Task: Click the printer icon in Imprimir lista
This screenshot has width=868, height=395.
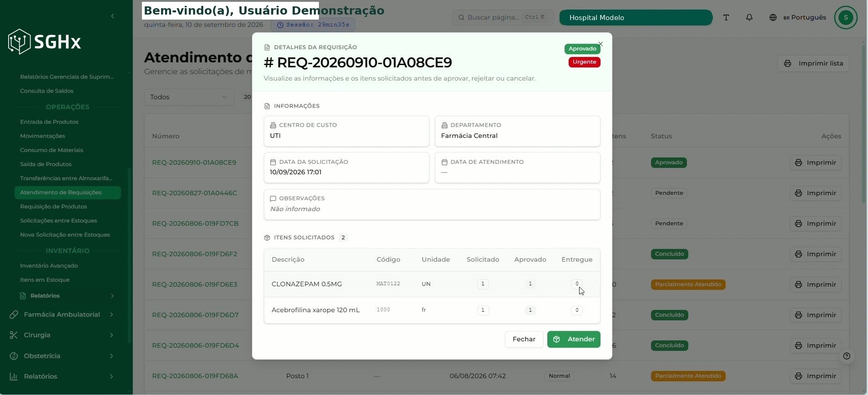Action: click(787, 63)
